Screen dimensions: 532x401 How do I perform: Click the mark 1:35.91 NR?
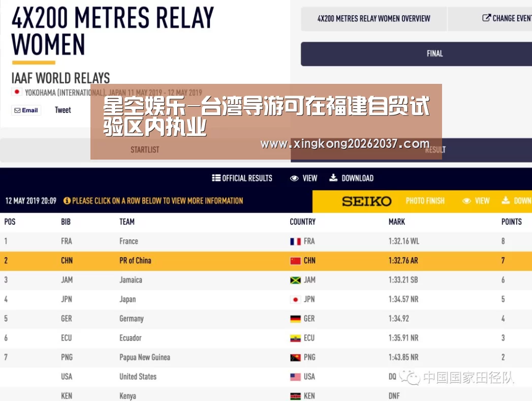tap(403, 338)
